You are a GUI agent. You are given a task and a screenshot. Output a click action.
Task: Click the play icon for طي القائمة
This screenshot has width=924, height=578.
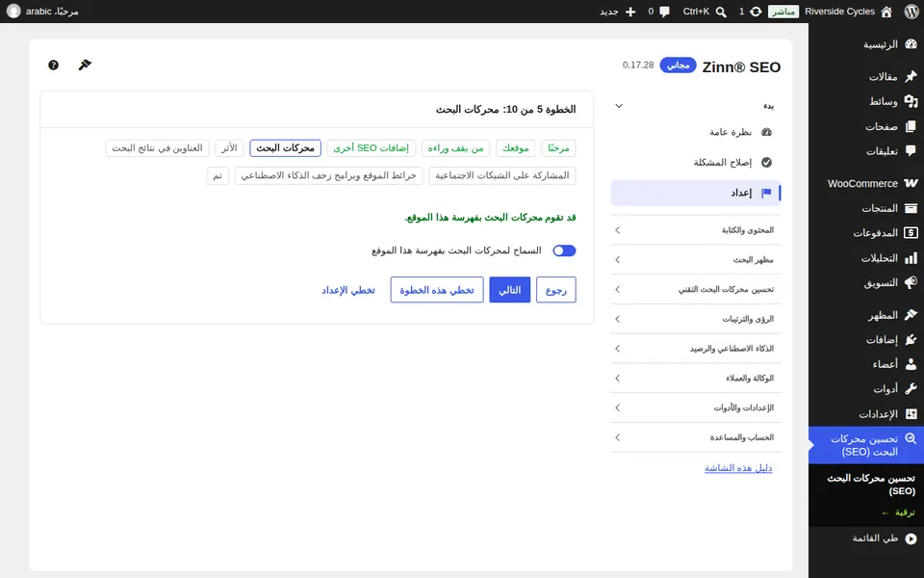point(911,539)
